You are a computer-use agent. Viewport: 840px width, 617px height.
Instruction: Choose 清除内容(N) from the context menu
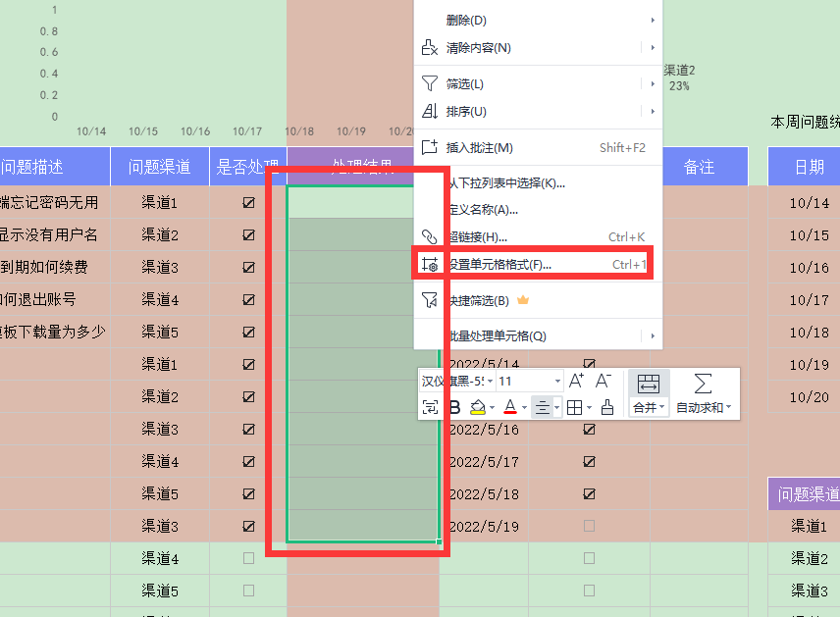pyautogui.click(x=539, y=48)
